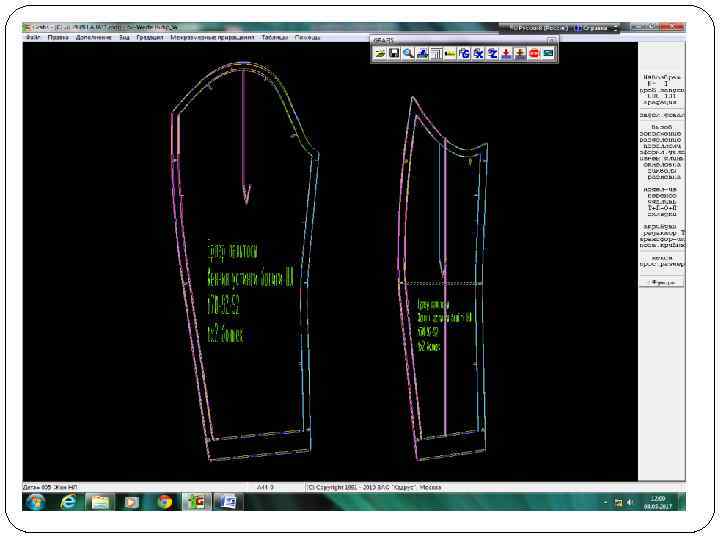Click the RU Русский language indicator
The height and width of the screenshot is (540, 720).
pos(538,28)
